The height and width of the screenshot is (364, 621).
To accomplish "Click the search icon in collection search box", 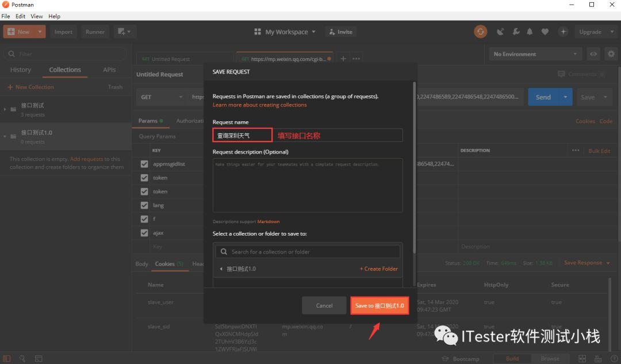I will pyautogui.click(x=224, y=252).
